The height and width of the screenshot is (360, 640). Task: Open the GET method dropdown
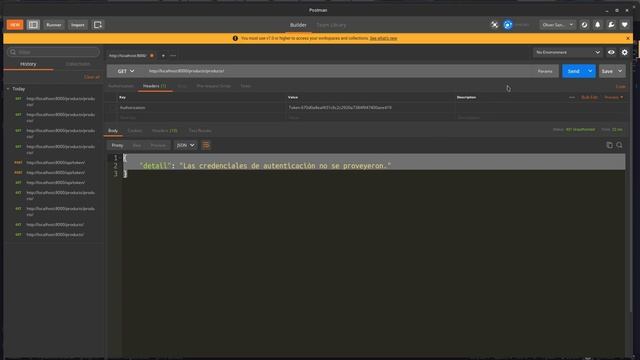point(126,71)
